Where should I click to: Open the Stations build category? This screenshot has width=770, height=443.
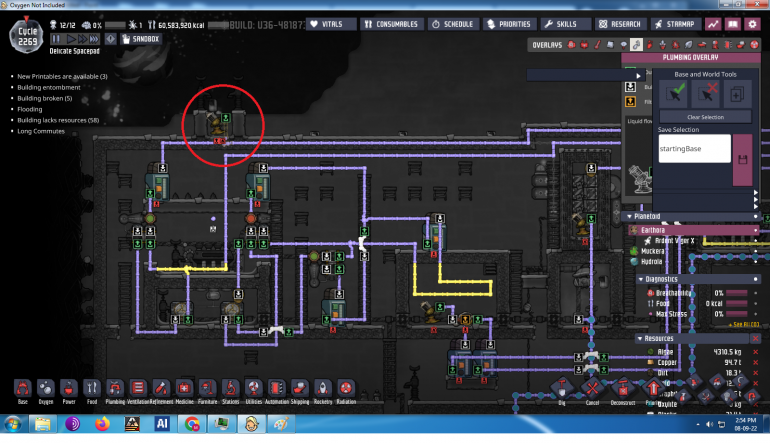pyautogui.click(x=230, y=388)
